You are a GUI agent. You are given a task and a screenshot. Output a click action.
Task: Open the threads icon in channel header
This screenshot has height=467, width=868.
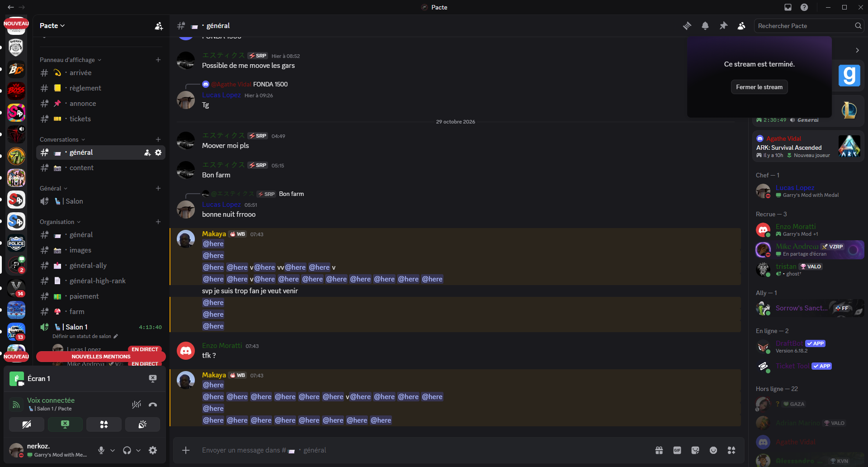pos(687,26)
